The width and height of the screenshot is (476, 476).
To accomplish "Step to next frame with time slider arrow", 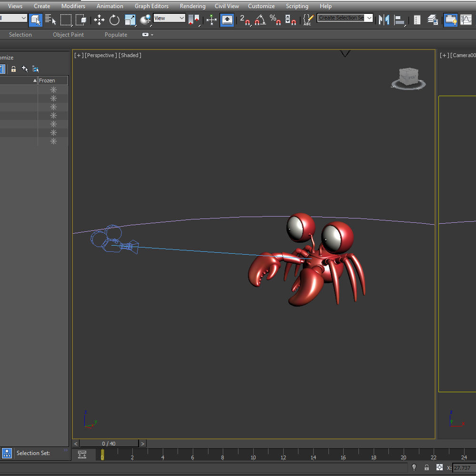I will [x=143, y=444].
